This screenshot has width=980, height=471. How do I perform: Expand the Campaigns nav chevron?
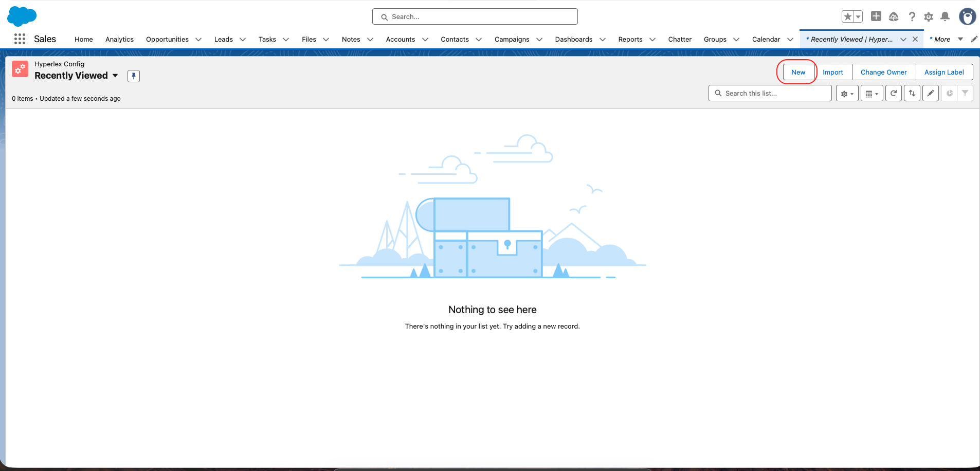click(539, 40)
